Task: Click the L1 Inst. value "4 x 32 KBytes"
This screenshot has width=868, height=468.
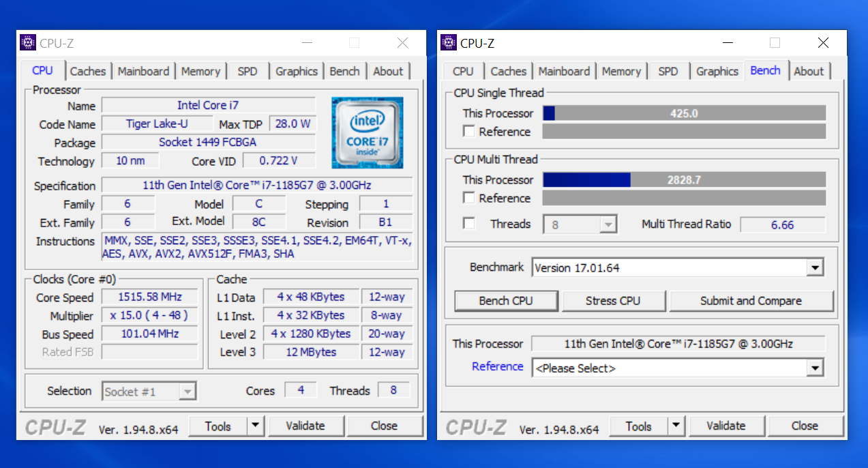Action: pos(311,316)
